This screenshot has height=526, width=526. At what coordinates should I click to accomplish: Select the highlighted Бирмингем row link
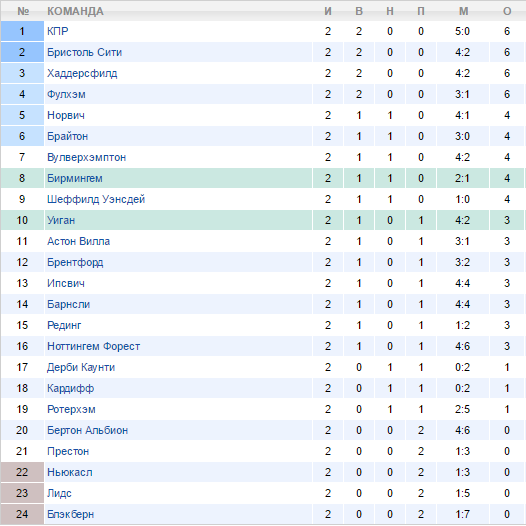[x=75, y=178]
